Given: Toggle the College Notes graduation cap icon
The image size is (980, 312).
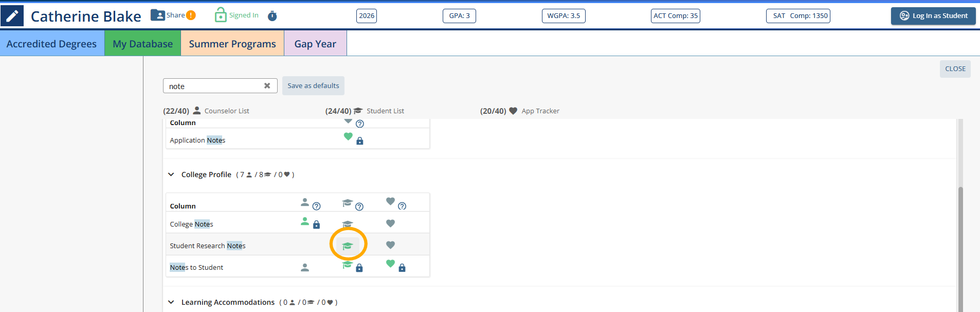Looking at the screenshot, I should pyautogui.click(x=348, y=224).
